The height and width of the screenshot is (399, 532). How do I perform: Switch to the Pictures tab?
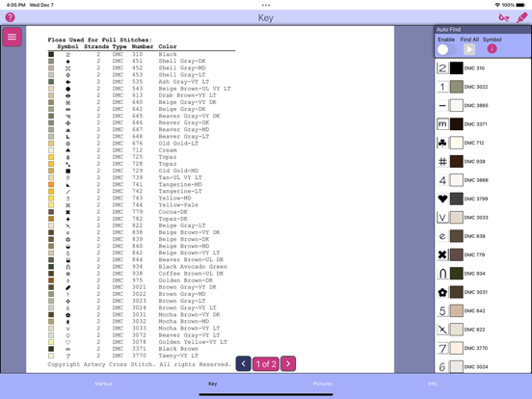(322, 384)
